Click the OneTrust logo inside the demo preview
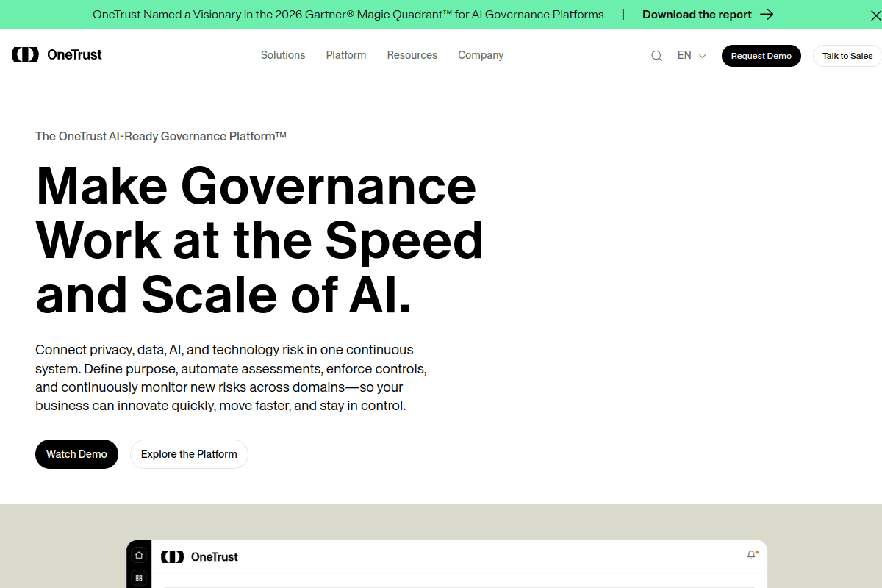The height and width of the screenshot is (588, 882). click(200, 557)
